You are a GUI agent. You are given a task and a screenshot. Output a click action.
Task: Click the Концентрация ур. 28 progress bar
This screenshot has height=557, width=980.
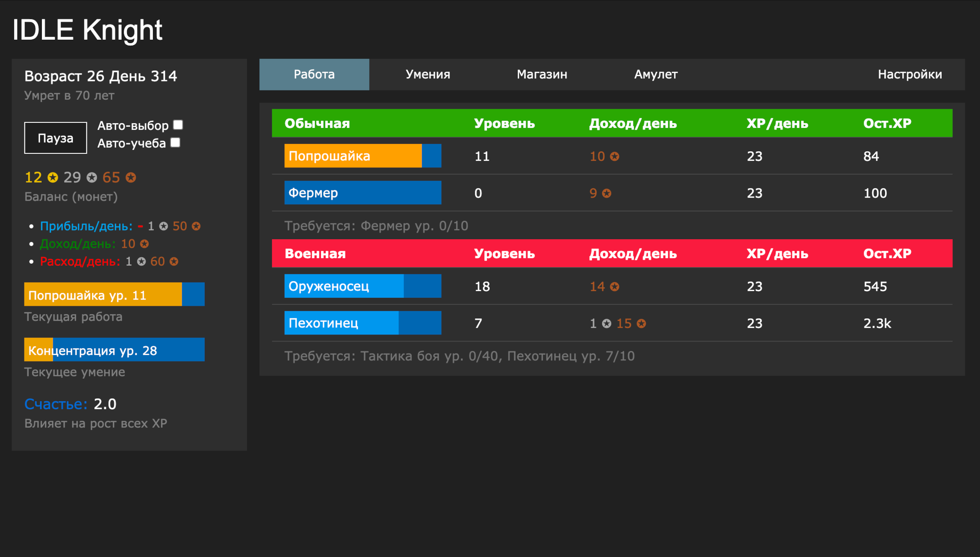[114, 350]
